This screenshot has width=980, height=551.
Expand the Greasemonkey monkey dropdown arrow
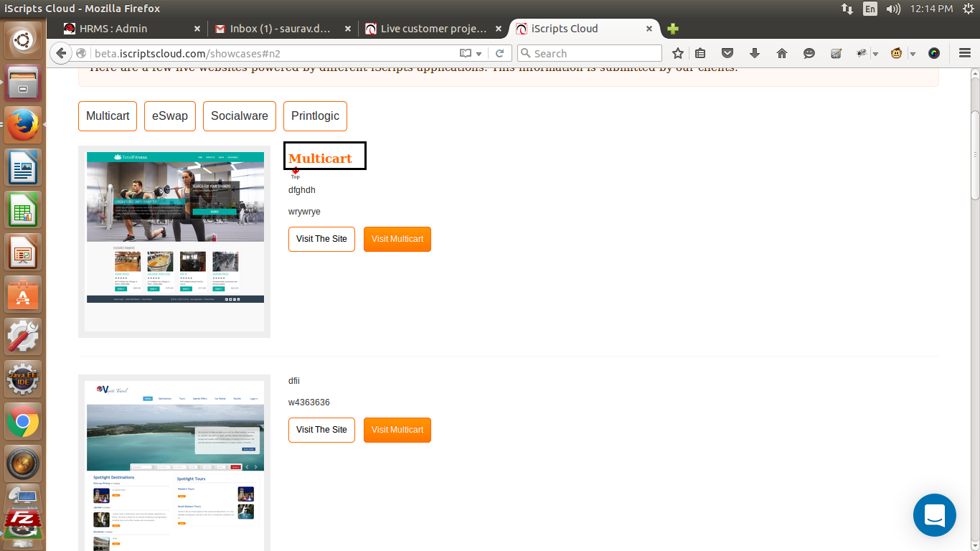913,54
